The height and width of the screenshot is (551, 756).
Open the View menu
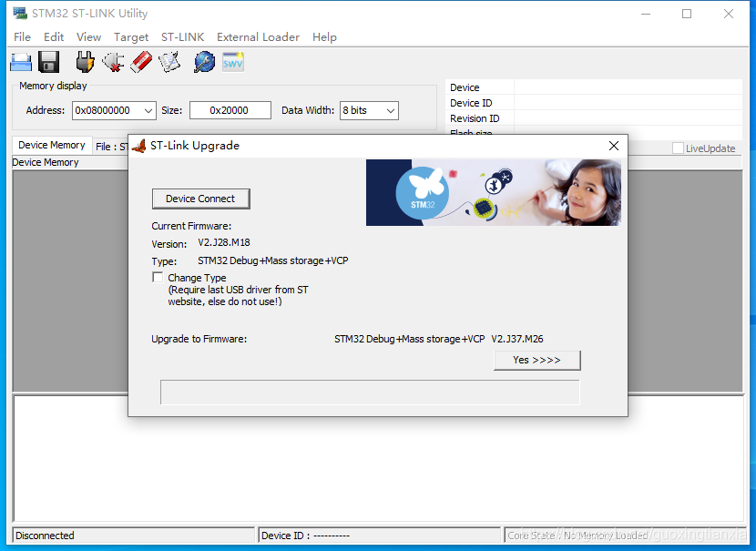(x=88, y=37)
